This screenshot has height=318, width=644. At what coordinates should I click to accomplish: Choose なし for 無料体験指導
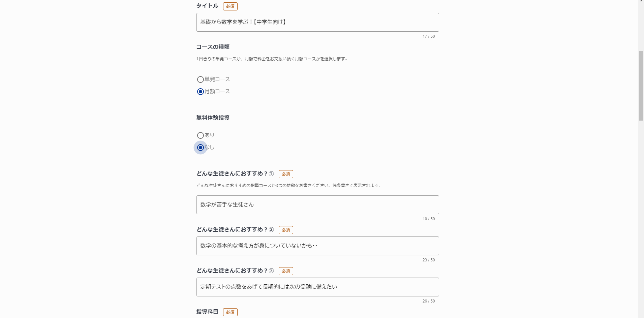tap(201, 148)
